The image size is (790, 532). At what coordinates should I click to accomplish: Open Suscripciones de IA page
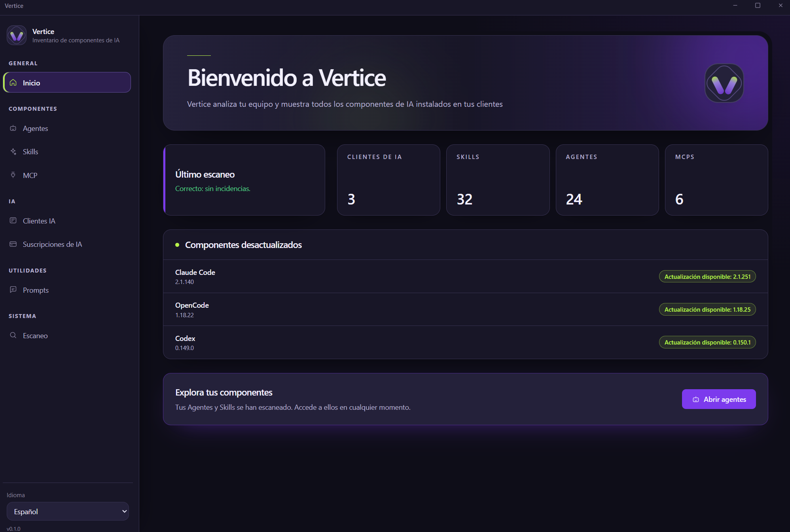(67, 244)
